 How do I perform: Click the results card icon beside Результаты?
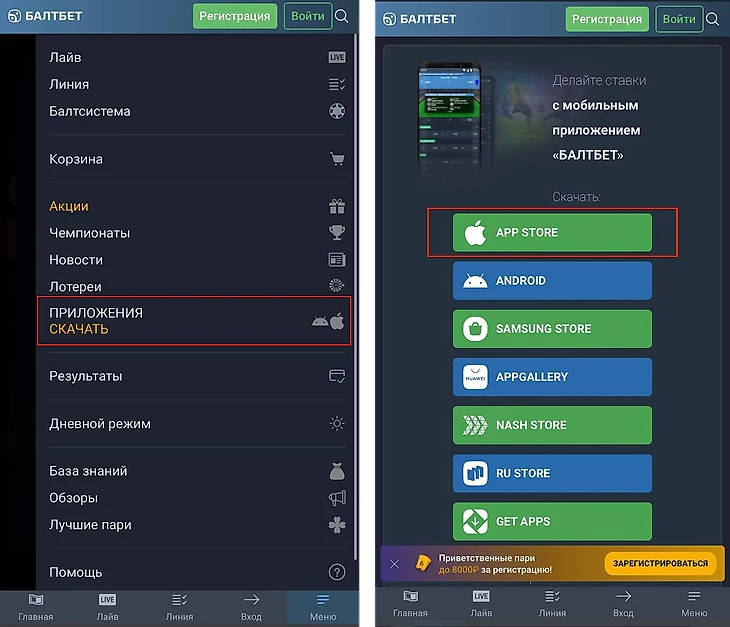337,376
